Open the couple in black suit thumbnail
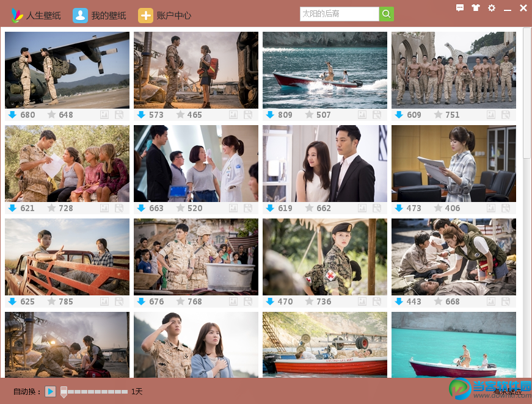The height and width of the screenshot is (404, 532). [325, 164]
